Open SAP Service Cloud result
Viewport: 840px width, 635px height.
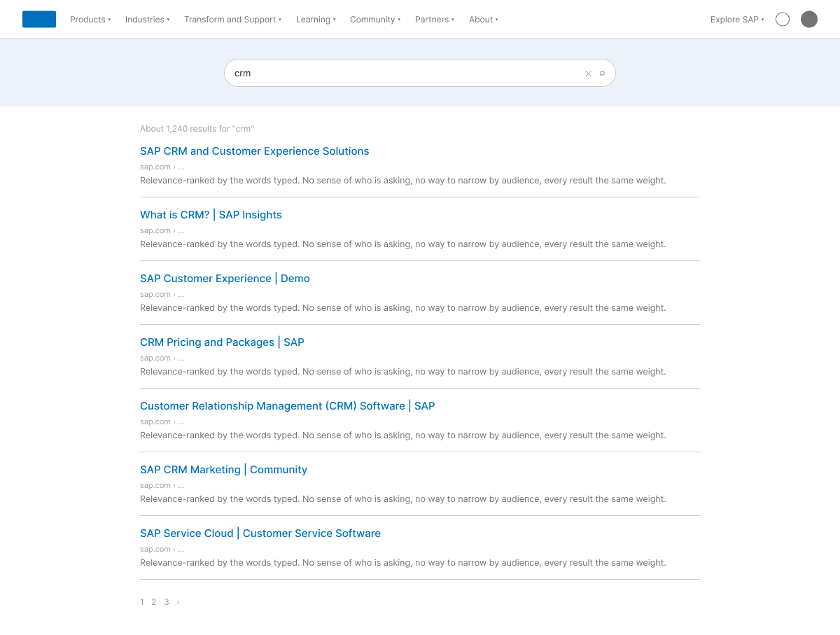260,533
